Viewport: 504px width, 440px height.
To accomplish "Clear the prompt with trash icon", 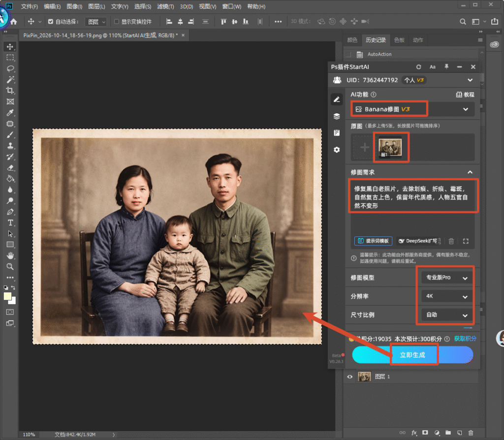I will pos(451,241).
